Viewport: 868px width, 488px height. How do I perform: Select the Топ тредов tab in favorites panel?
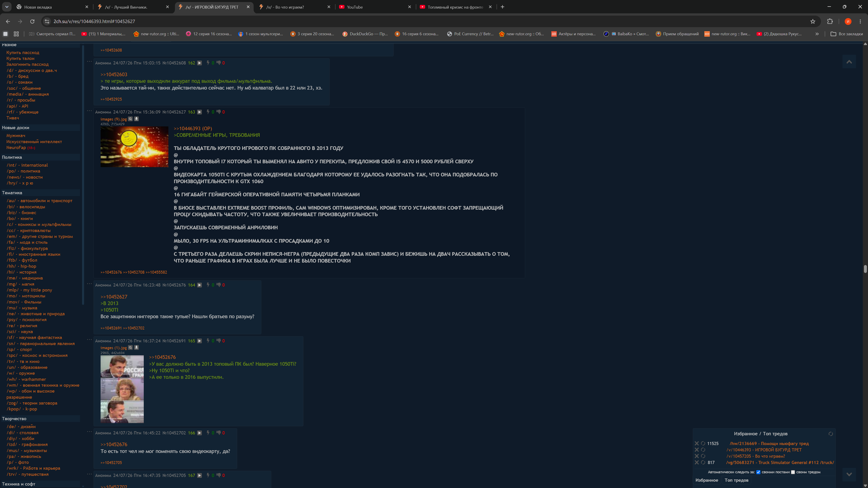[736, 480]
